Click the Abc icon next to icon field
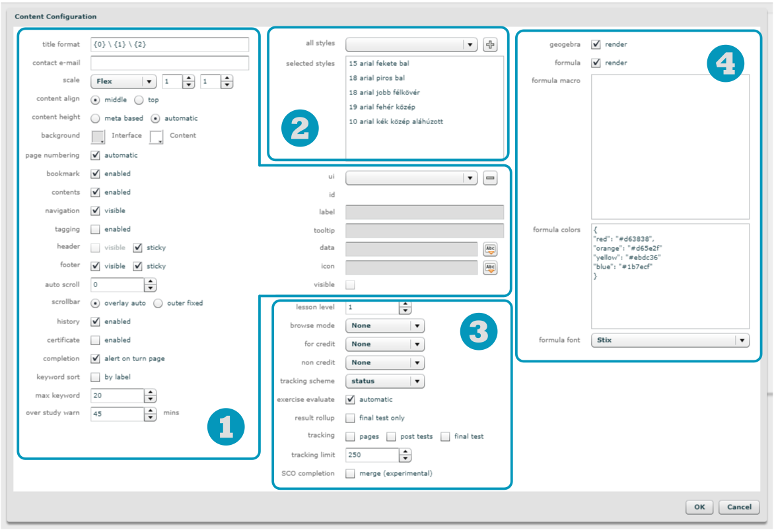Image resolution: width=774 pixels, height=532 pixels. click(x=489, y=268)
